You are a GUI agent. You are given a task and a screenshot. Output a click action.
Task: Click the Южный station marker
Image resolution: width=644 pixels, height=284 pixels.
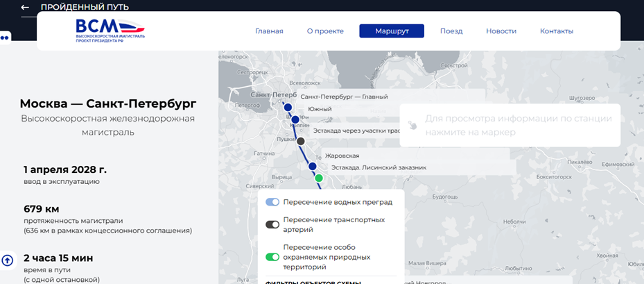(x=295, y=119)
